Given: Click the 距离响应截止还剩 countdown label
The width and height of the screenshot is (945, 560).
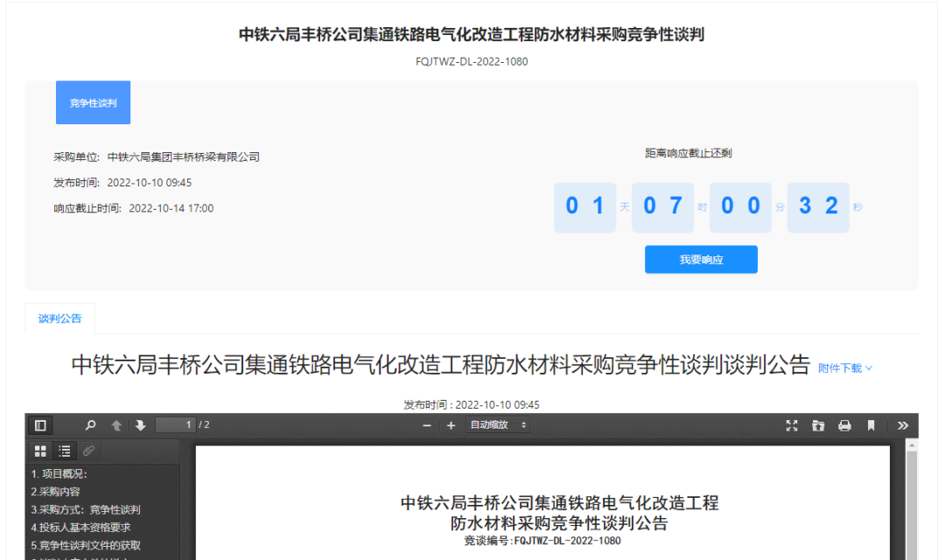Looking at the screenshot, I should (x=689, y=153).
